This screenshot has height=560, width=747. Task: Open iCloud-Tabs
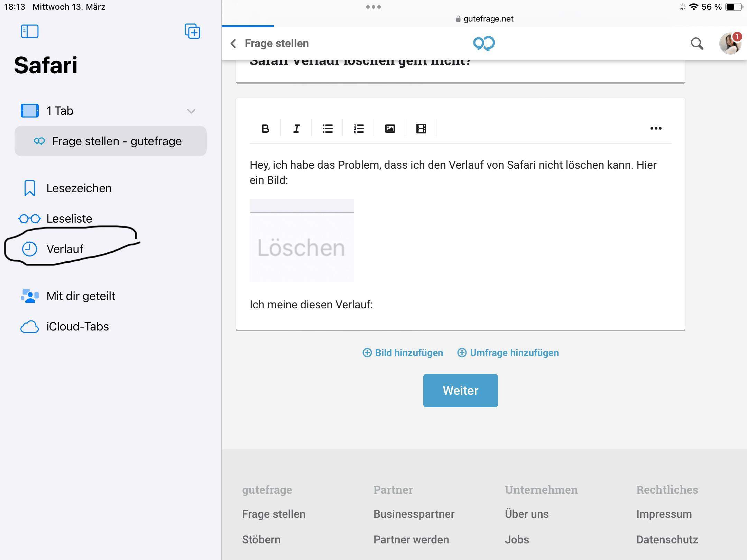tap(111, 326)
